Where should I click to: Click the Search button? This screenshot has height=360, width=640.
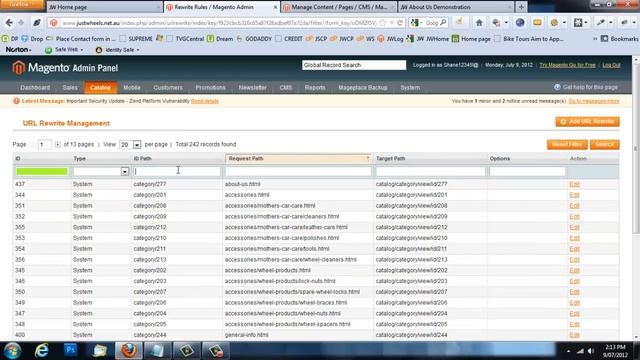tap(604, 144)
